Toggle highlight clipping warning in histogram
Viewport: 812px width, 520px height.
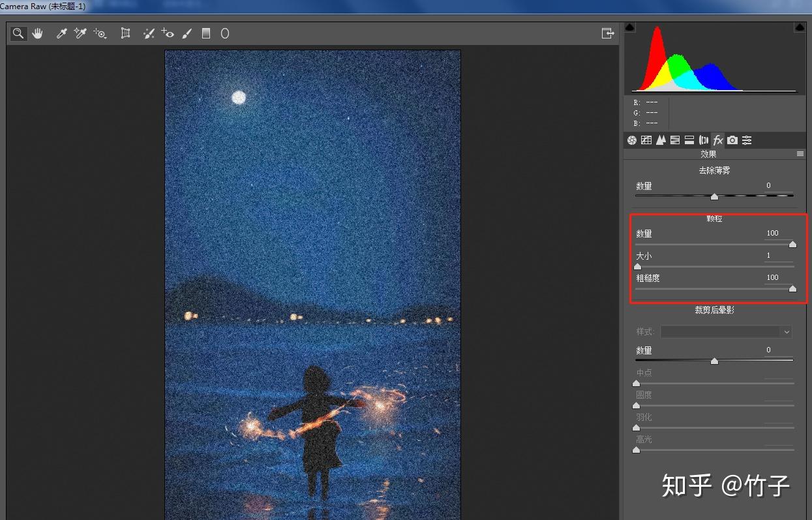pyautogui.click(x=800, y=27)
